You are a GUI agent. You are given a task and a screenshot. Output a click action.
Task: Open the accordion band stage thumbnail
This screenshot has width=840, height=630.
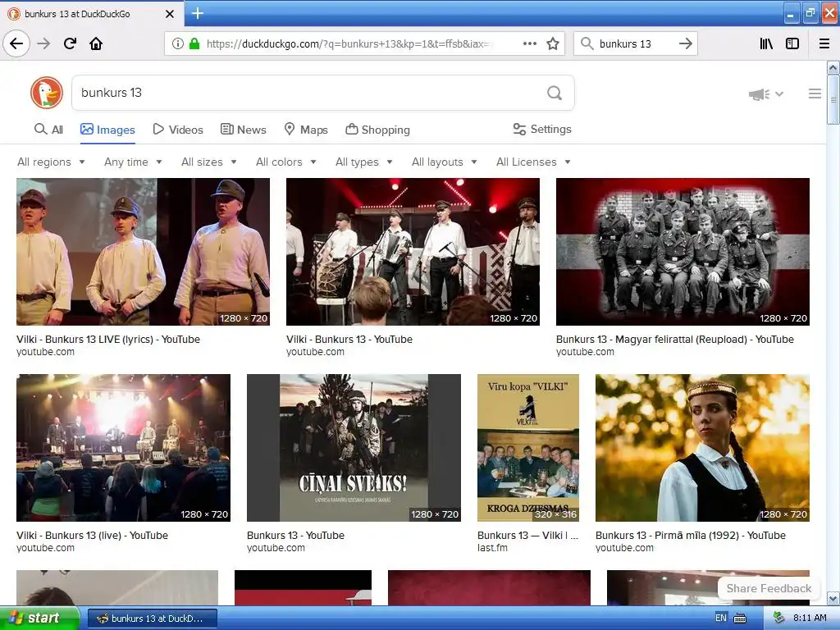413,252
